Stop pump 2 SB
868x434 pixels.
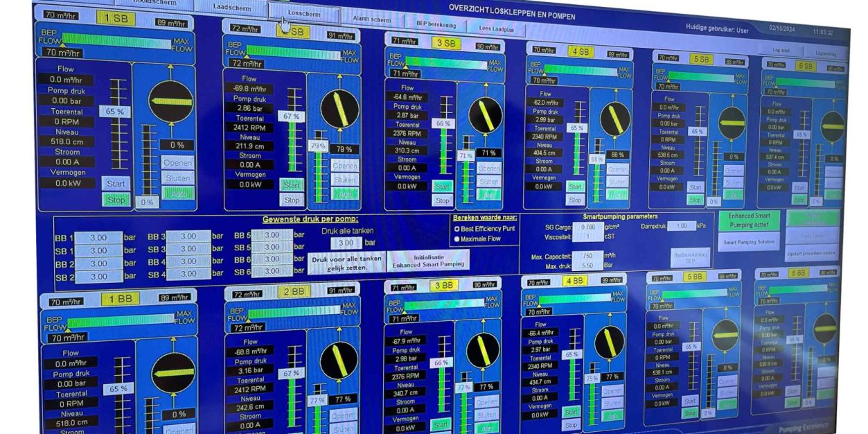(292, 200)
